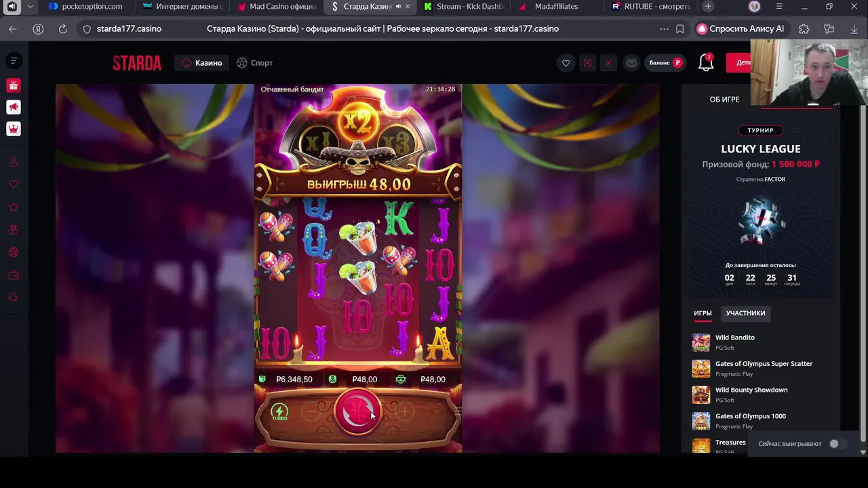Increase bet with plus button
868x488 pixels.
[405, 411]
